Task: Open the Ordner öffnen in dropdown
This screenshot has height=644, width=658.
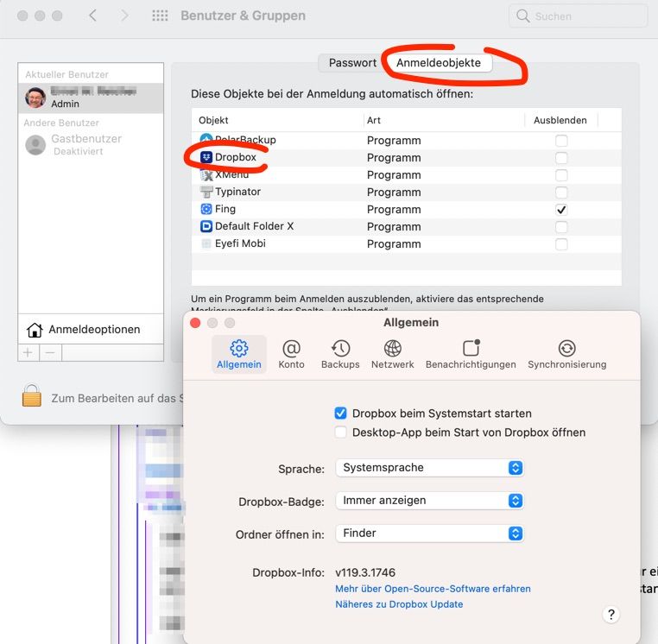Action: 429,534
